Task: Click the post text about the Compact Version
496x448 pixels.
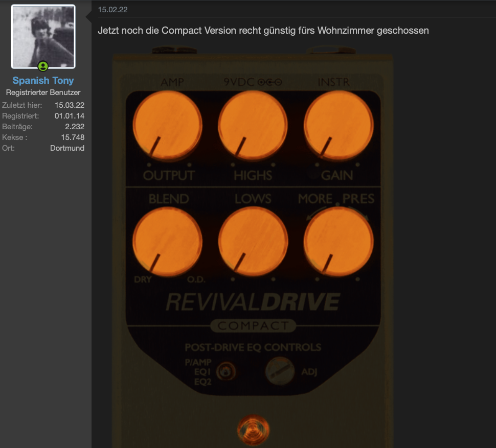Action: point(263,31)
